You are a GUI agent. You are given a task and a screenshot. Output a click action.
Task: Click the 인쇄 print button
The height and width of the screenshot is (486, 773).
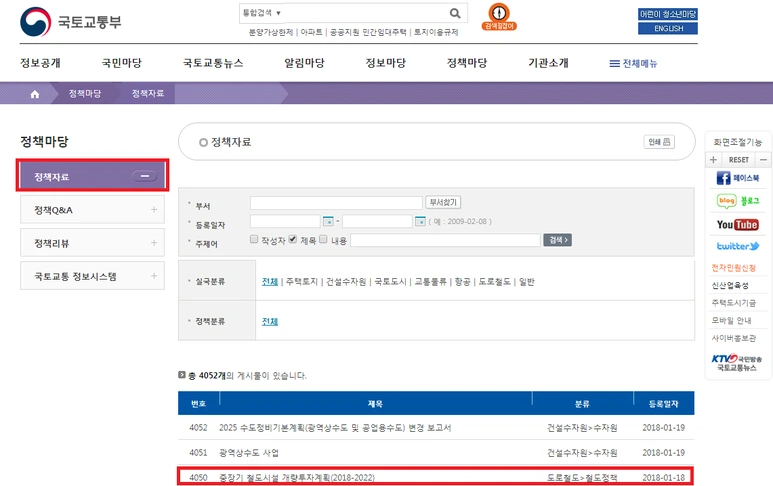click(659, 142)
